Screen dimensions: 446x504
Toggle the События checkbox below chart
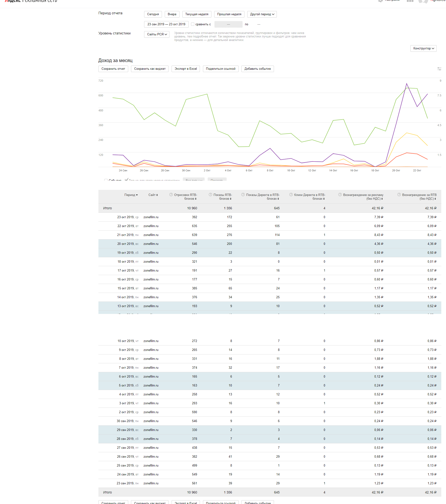pos(106,180)
